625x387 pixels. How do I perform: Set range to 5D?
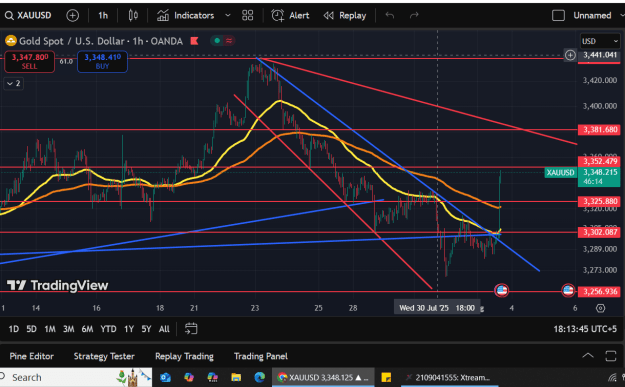click(x=31, y=329)
